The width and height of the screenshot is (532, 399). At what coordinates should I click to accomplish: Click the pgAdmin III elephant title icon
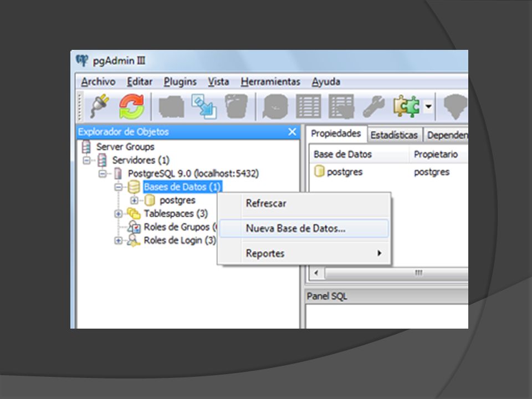(82, 61)
